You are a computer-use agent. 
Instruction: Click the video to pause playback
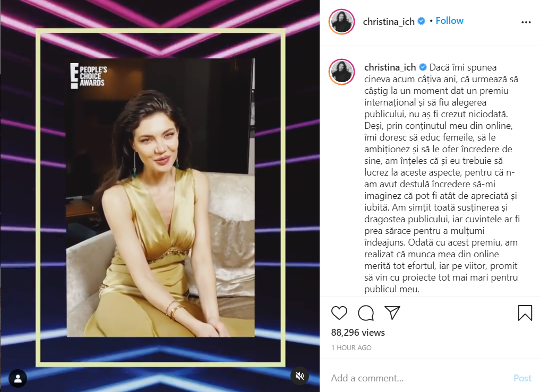(160, 197)
